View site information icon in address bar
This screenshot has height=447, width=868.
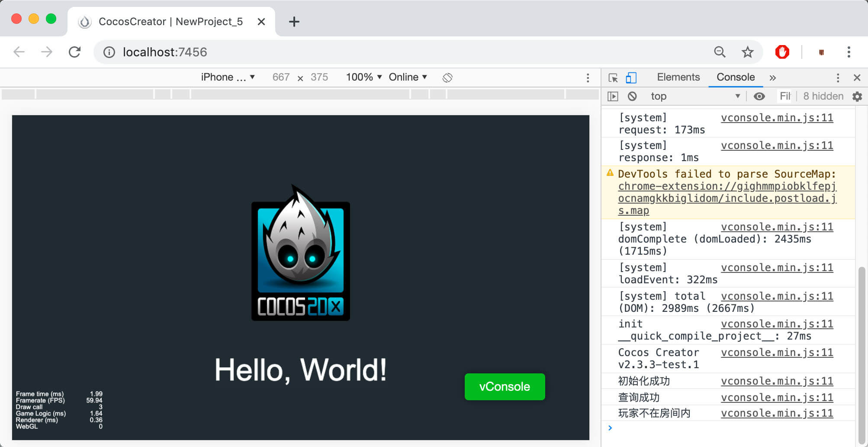pos(109,52)
